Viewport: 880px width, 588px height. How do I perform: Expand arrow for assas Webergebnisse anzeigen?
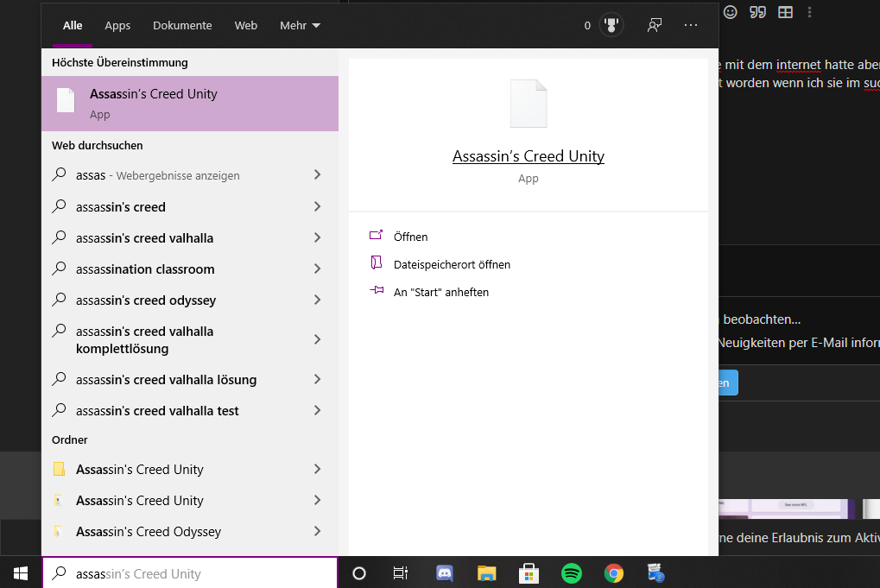pos(318,175)
